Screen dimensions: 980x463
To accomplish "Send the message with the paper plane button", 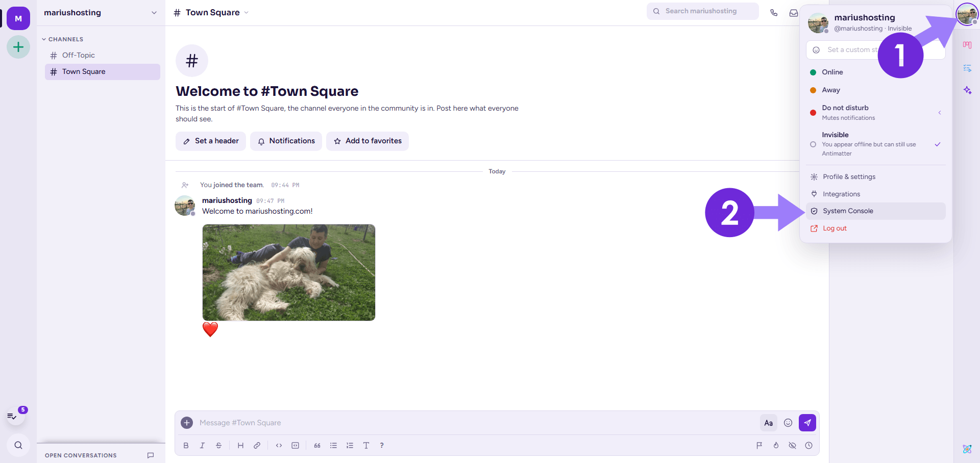I will [x=807, y=423].
